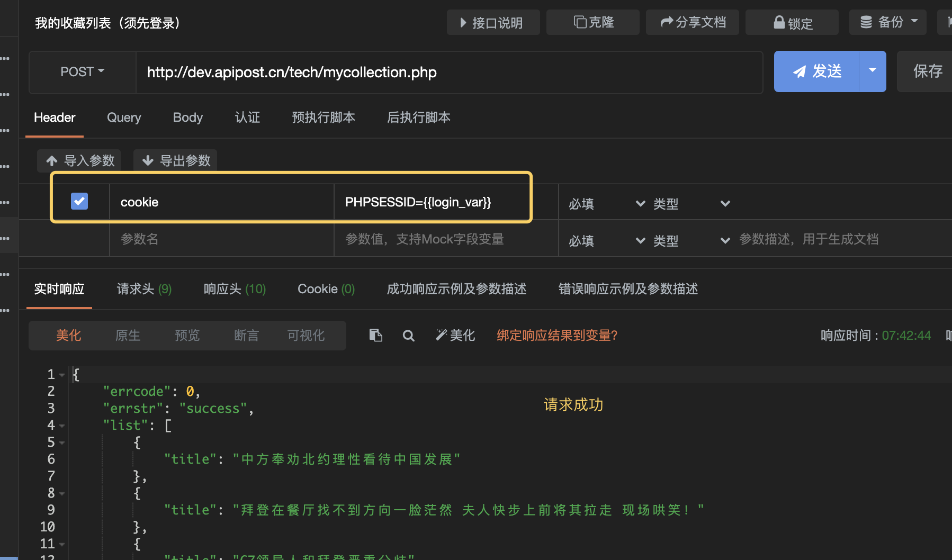Select the 预览 preview view mode
952x560 pixels.
click(x=187, y=336)
